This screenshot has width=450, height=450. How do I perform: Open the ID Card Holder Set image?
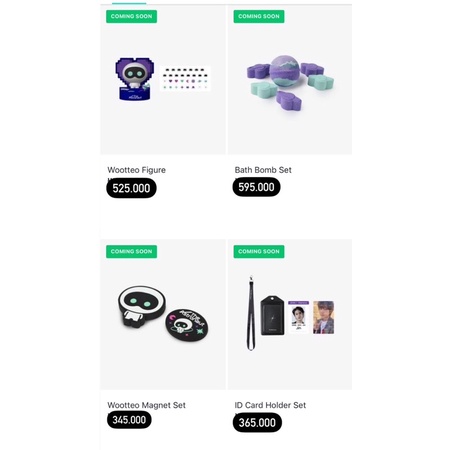point(290,314)
